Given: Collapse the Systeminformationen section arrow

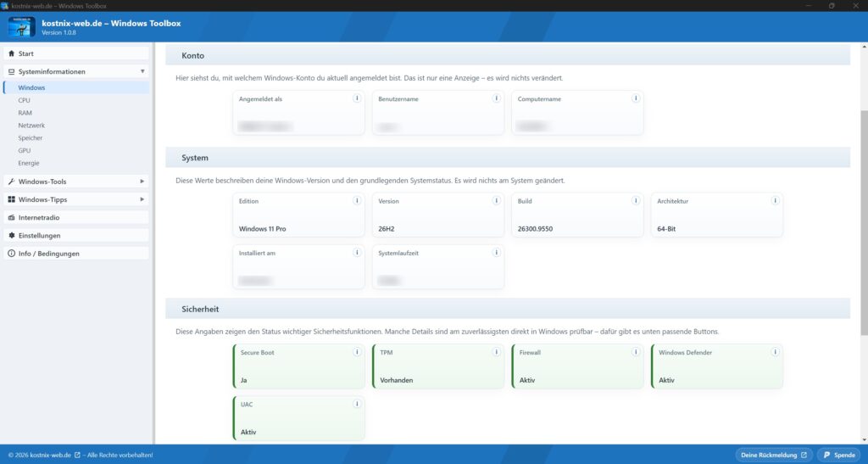Looking at the screenshot, I should pyautogui.click(x=142, y=71).
